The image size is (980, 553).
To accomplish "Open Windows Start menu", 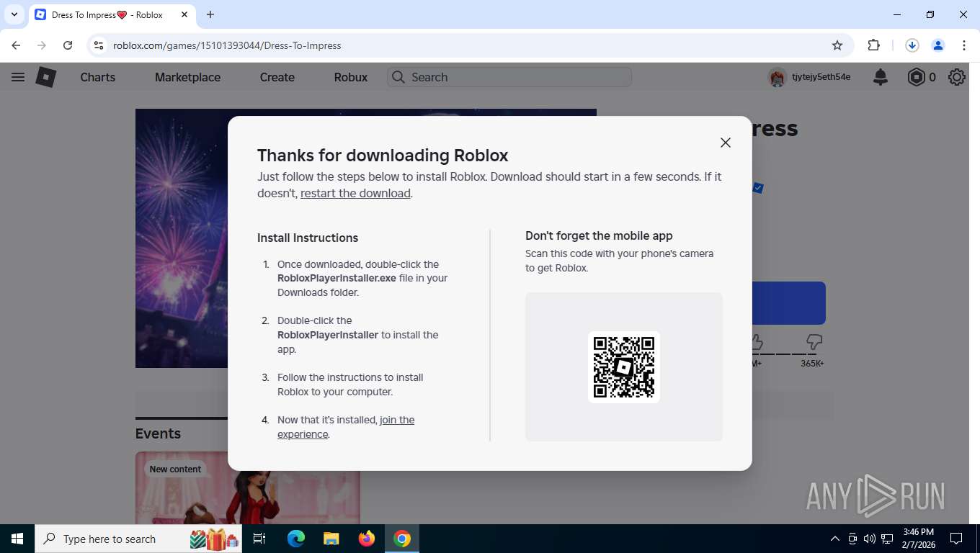I will (x=17, y=539).
